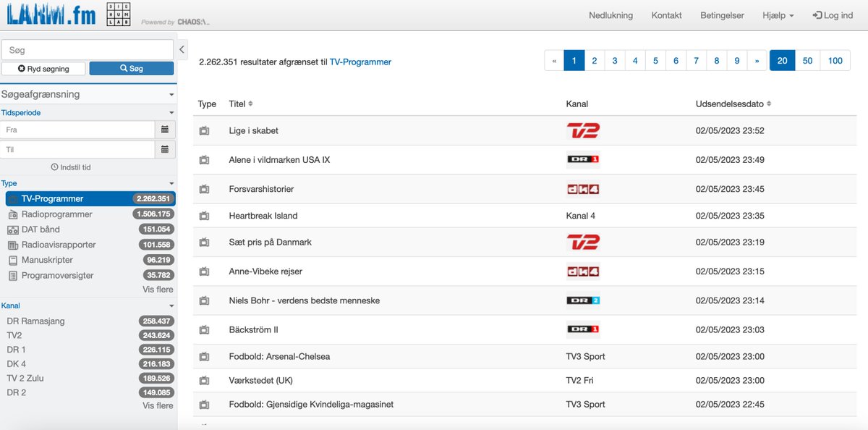The height and width of the screenshot is (430, 868).
Task: Sort results by Titel column
Action: [241, 104]
